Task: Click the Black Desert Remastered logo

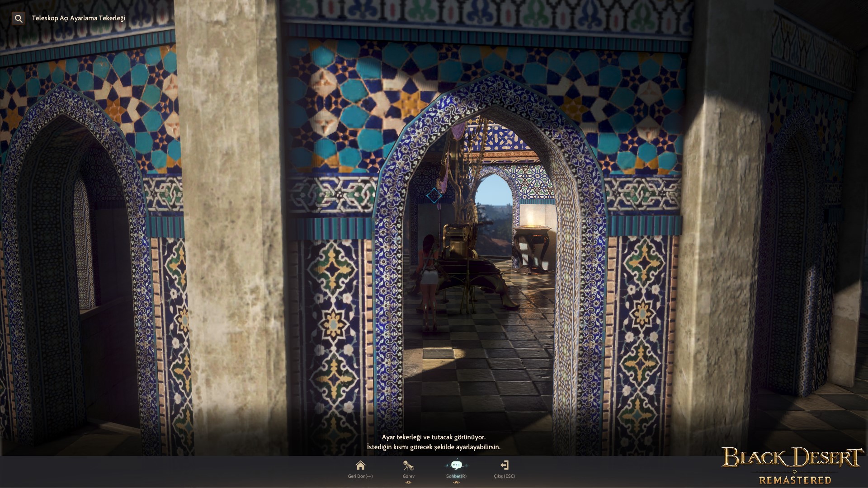Action: (x=794, y=465)
